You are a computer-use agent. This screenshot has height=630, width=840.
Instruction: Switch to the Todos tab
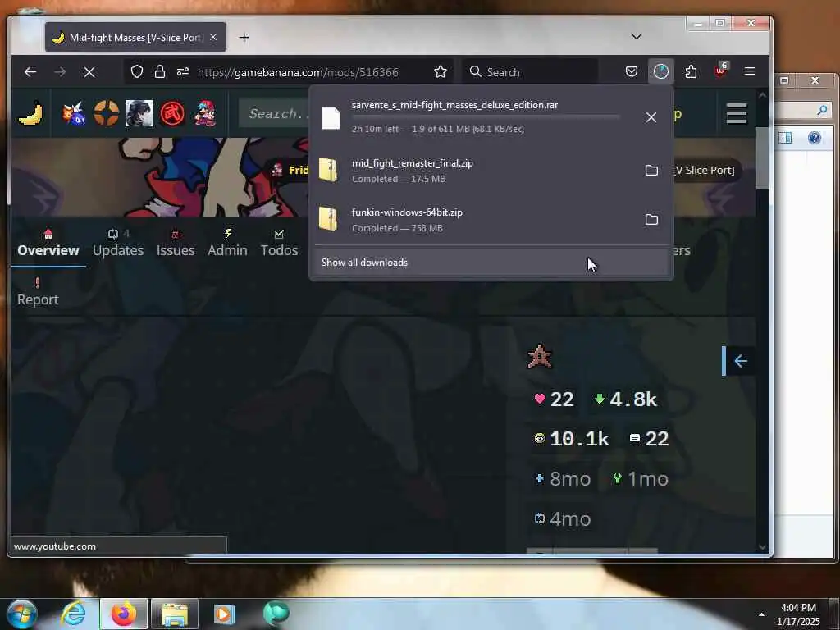click(279, 243)
